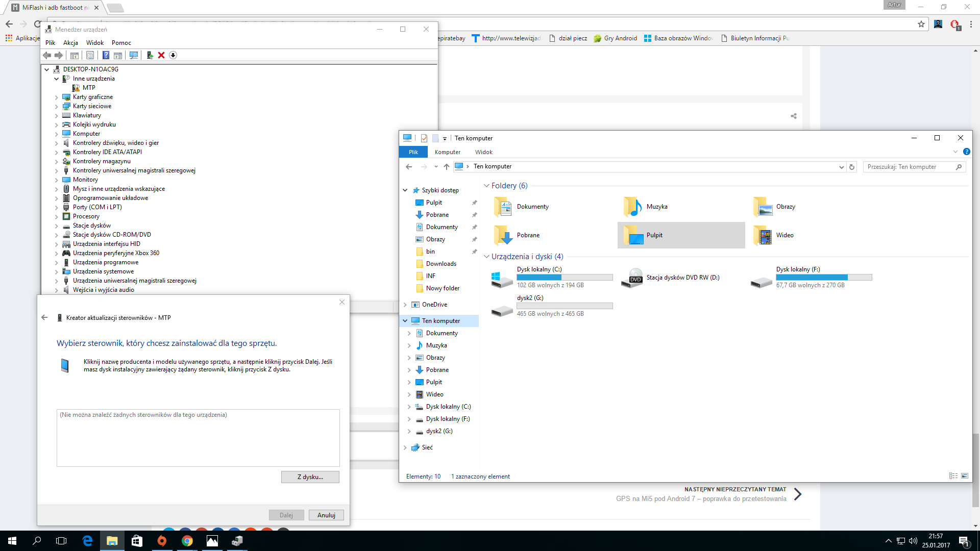Screen dimensions: 980x551
Task: Click Update driver software toolbar icon
Action: click(150, 55)
